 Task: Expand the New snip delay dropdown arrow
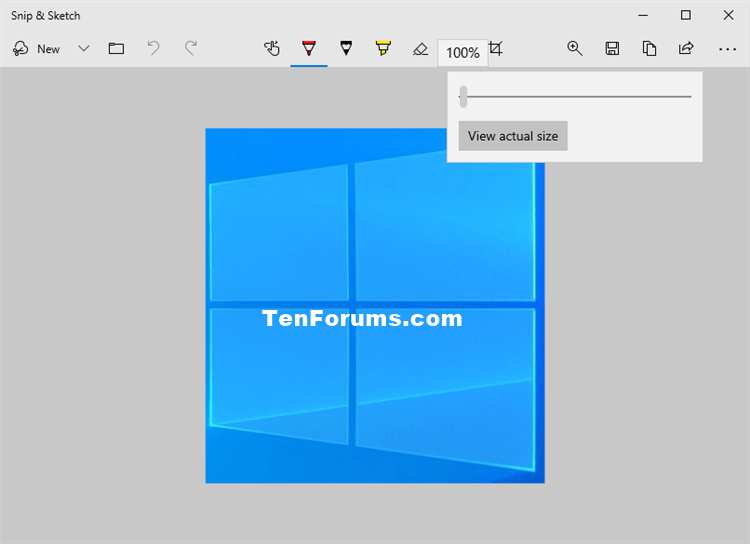point(84,49)
